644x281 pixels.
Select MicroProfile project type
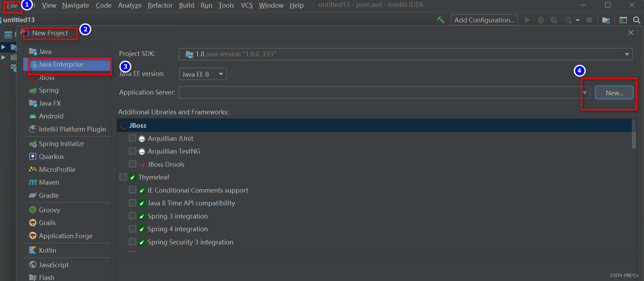coord(67,169)
